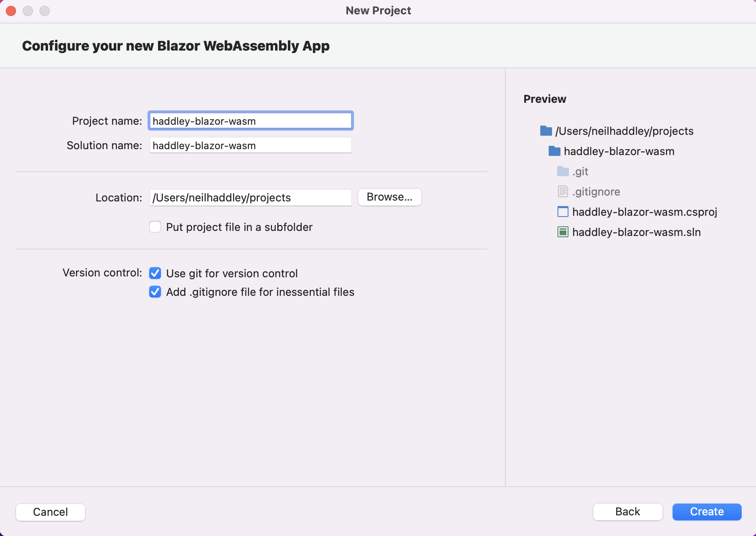The image size is (756, 536).
Task: Focus the Project name text field
Action: pos(250,121)
